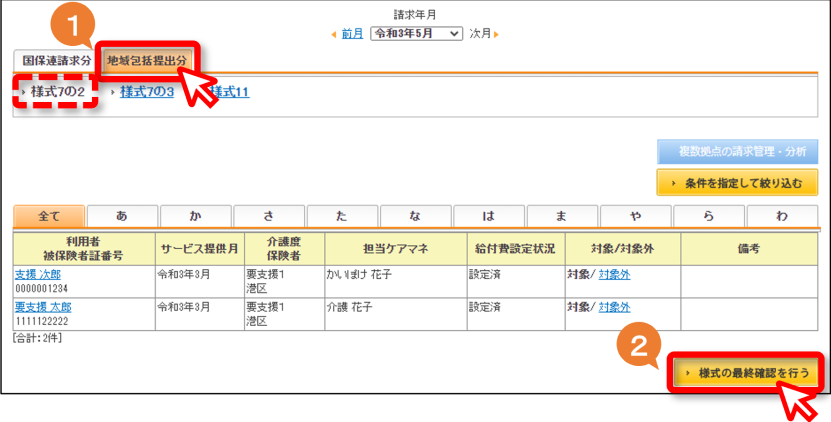Filter users by あ tab

tap(122, 216)
